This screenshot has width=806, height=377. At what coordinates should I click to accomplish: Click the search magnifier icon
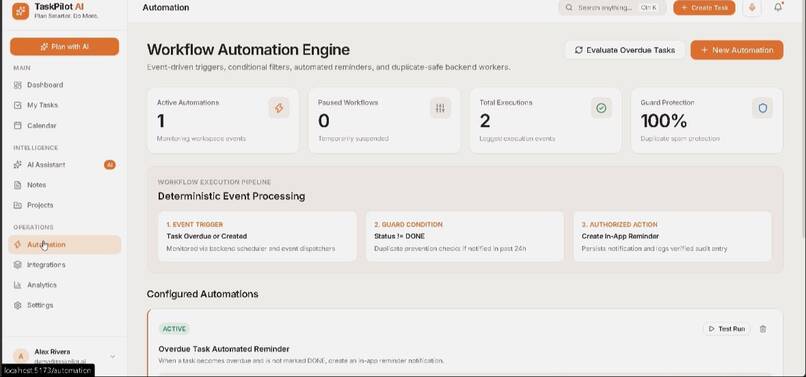pyautogui.click(x=569, y=8)
